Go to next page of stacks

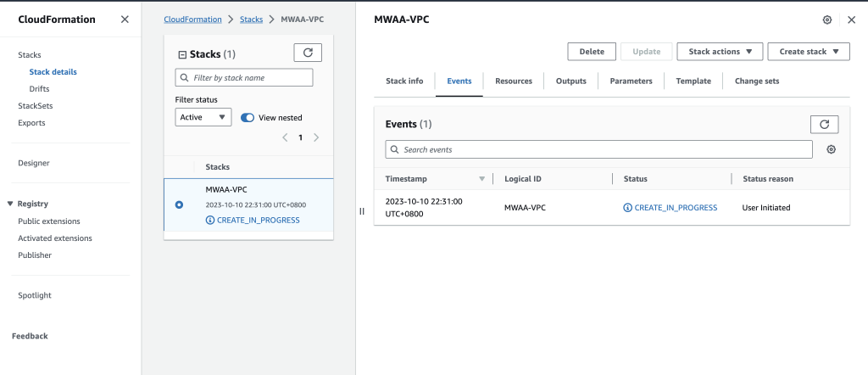pos(316,137)
